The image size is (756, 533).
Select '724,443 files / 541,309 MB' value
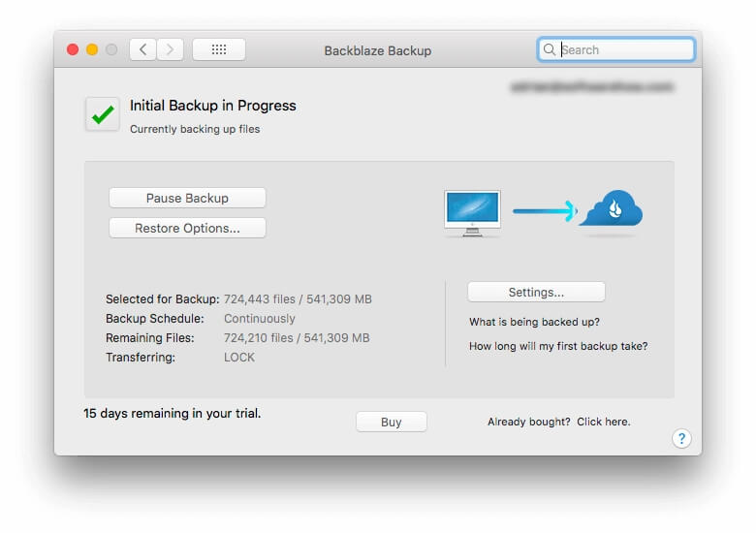tap(298, 299)
